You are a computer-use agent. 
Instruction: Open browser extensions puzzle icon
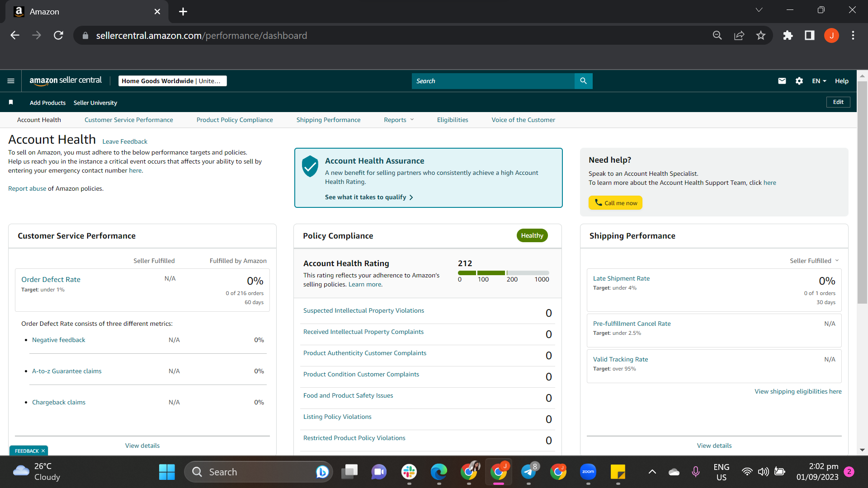(788, 35)
